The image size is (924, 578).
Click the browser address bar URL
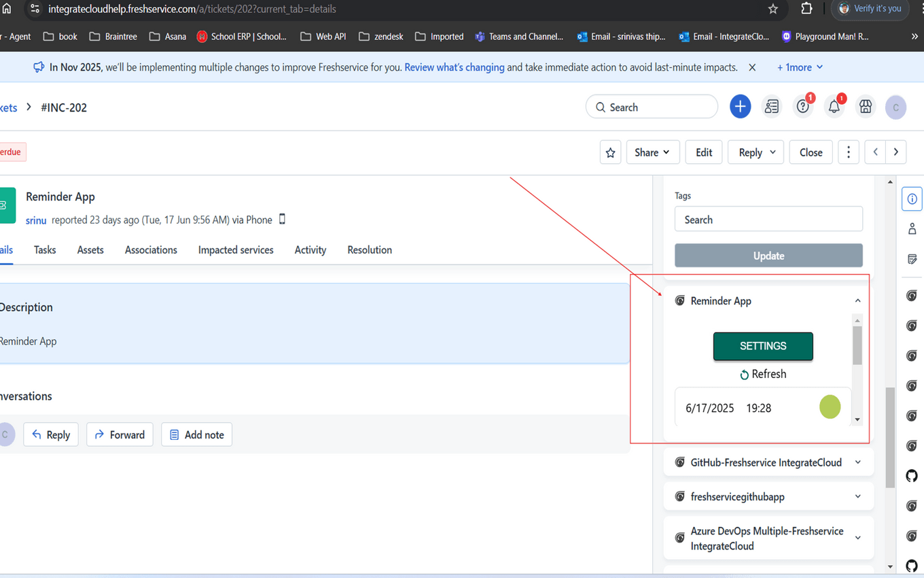point(192,9)
